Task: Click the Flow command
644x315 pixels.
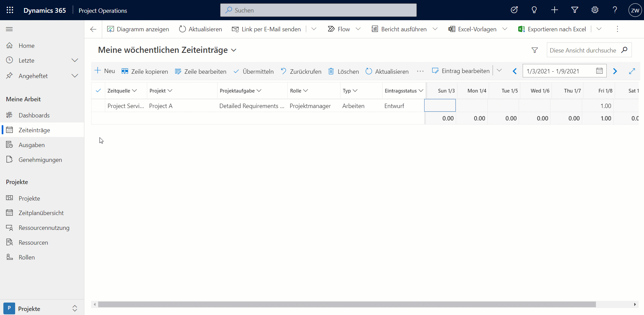Action: 339,29
